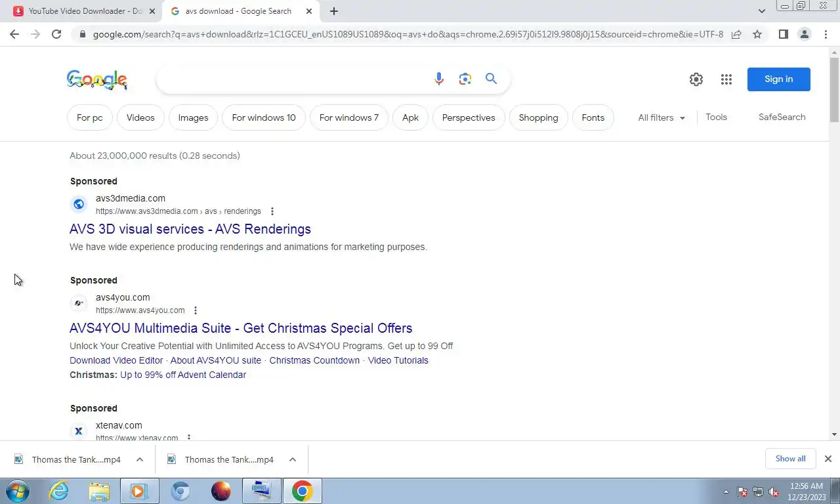Apply Apk filter chip
The height and width of the screenshot is (504, 840).
410,117
